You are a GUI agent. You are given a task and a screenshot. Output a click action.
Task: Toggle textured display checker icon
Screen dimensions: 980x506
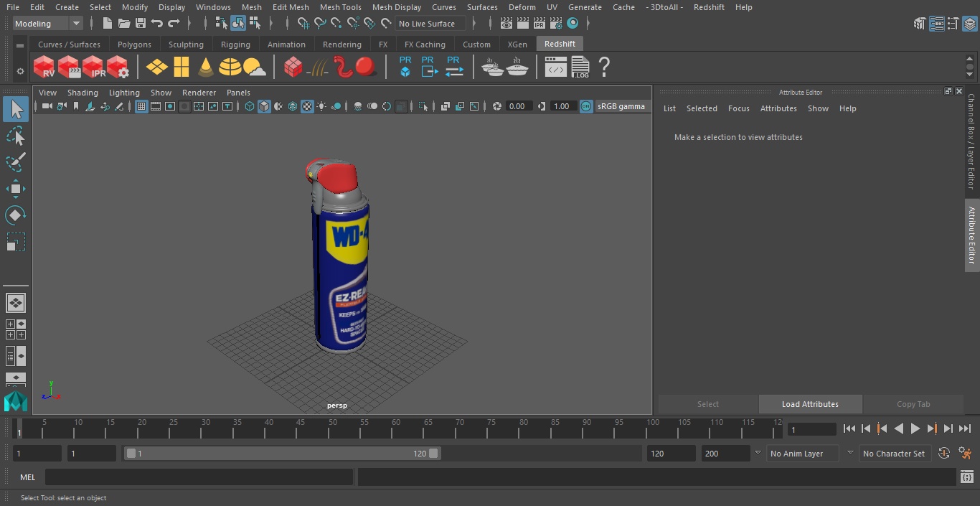(x=307, y=106)
